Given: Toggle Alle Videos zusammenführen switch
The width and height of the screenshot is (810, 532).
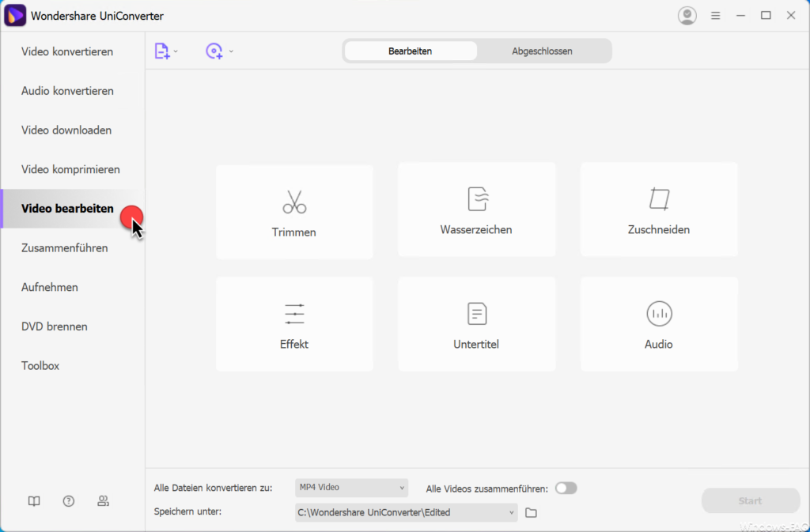Looking at the screenshot, I should (x=566, y=489).
